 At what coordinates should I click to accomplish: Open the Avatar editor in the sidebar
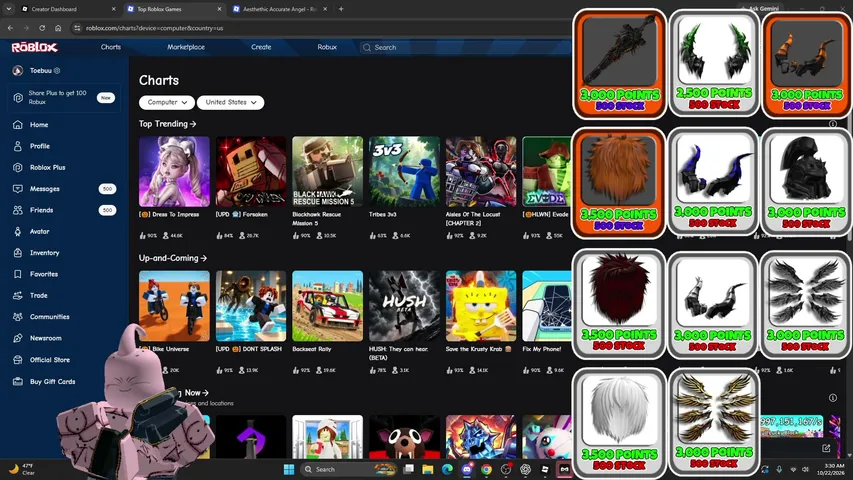[x=39, y=231]
